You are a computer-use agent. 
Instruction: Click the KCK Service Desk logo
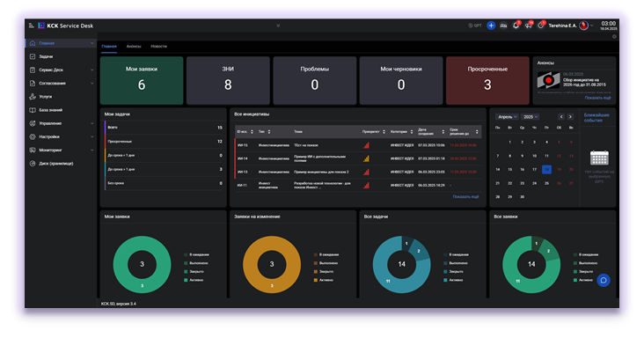coord(66,26)
